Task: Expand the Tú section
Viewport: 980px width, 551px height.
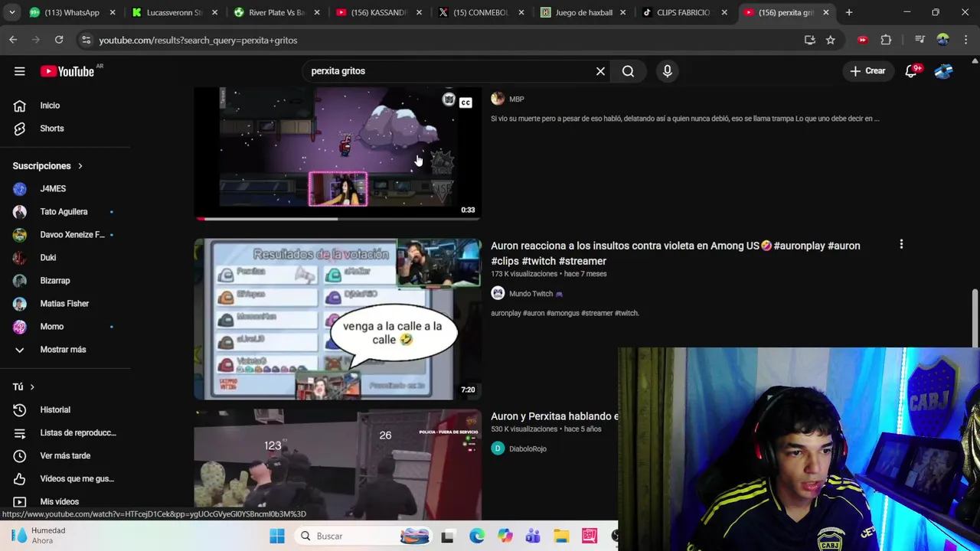Action: (x=24, y=387)
